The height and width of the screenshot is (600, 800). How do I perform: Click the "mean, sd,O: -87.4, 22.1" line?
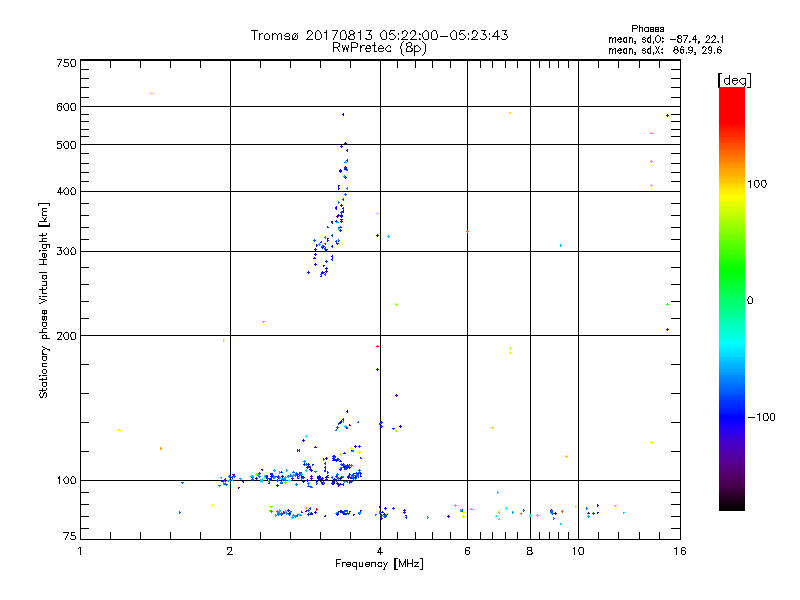click(x=666, y=39)
